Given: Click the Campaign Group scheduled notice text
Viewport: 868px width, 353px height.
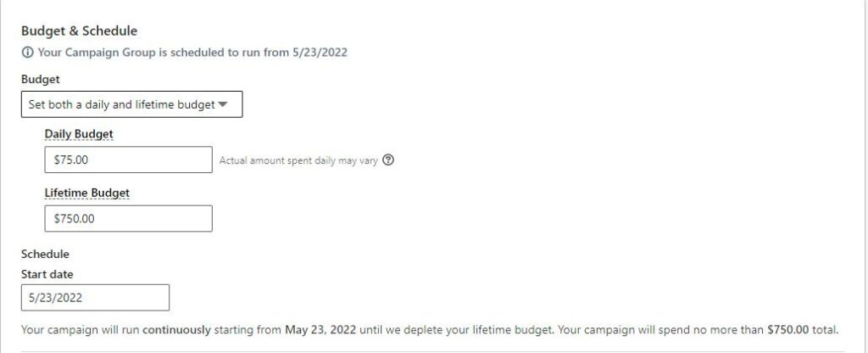Looking at the screenshot, I should (x=192, y=53).
